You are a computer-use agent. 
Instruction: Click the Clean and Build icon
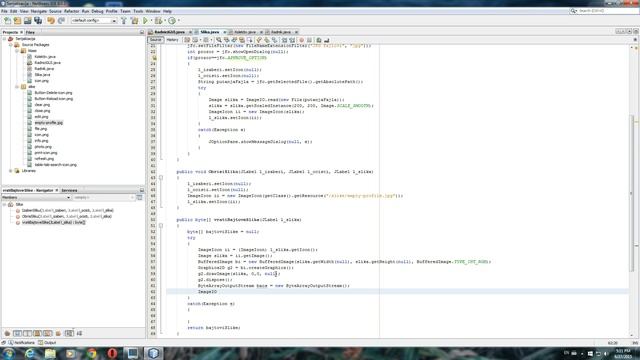pyautogui.click(x=134, y=20)
